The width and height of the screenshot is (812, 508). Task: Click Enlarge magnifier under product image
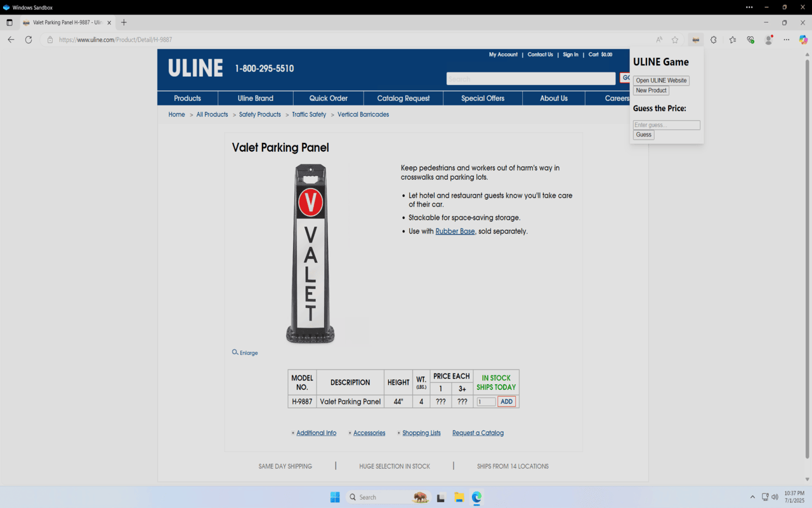click(x=245, y=352)
